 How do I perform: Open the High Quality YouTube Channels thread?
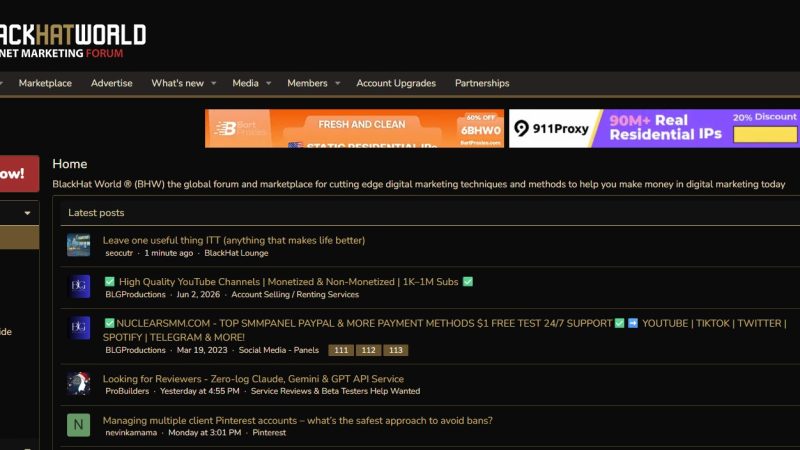click(x=289, y=282)
